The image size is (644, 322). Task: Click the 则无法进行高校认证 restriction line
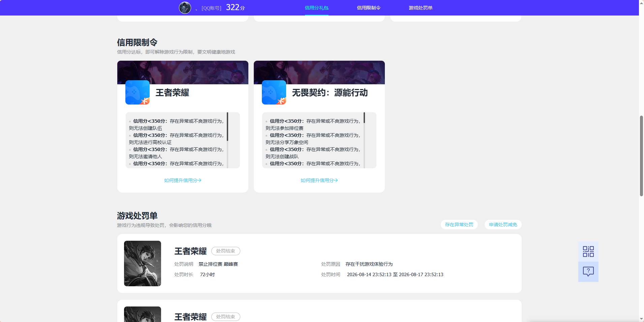point(150,142)
